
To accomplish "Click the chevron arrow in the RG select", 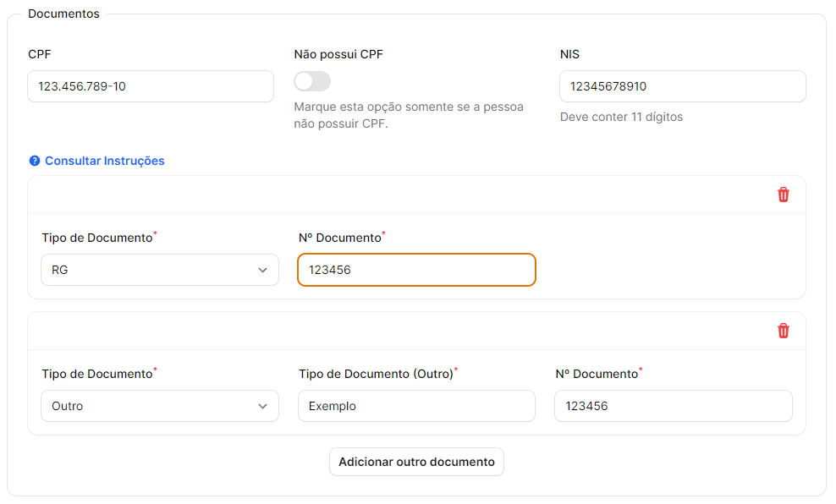I will click(x=262, y=270).
